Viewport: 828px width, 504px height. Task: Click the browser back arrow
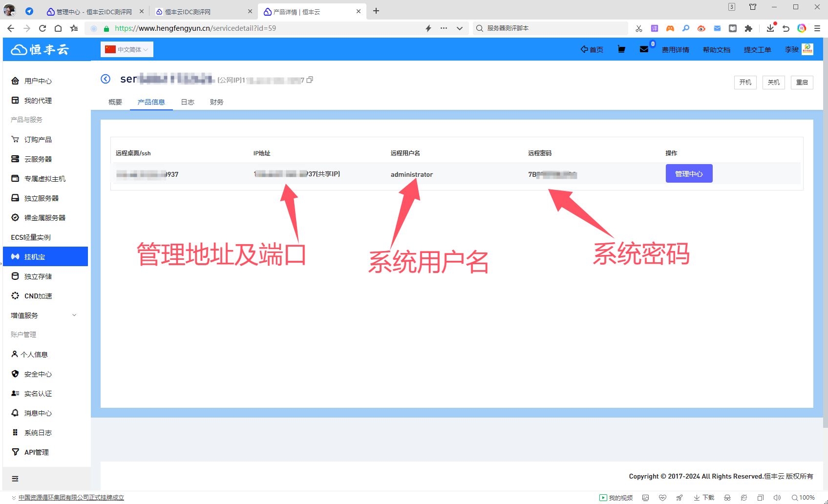[11, 28]
